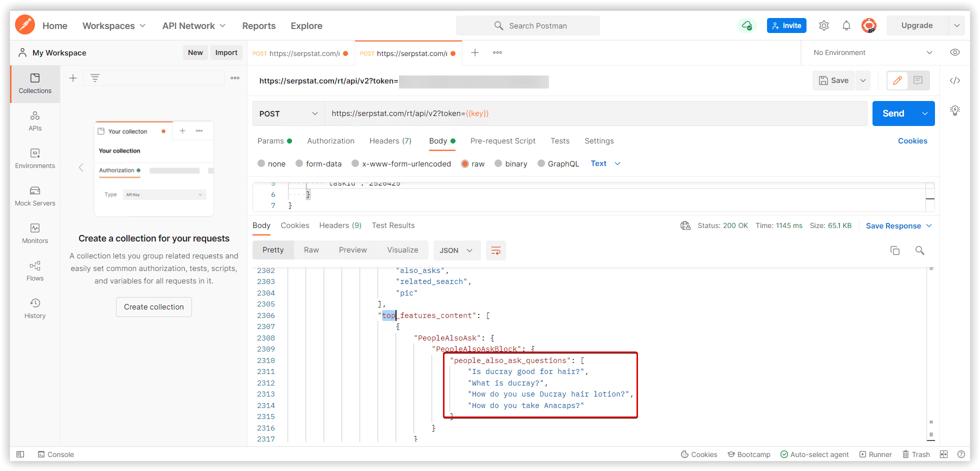Open the notifications bell
Viewport: 980px width, 471px height.
846,25
